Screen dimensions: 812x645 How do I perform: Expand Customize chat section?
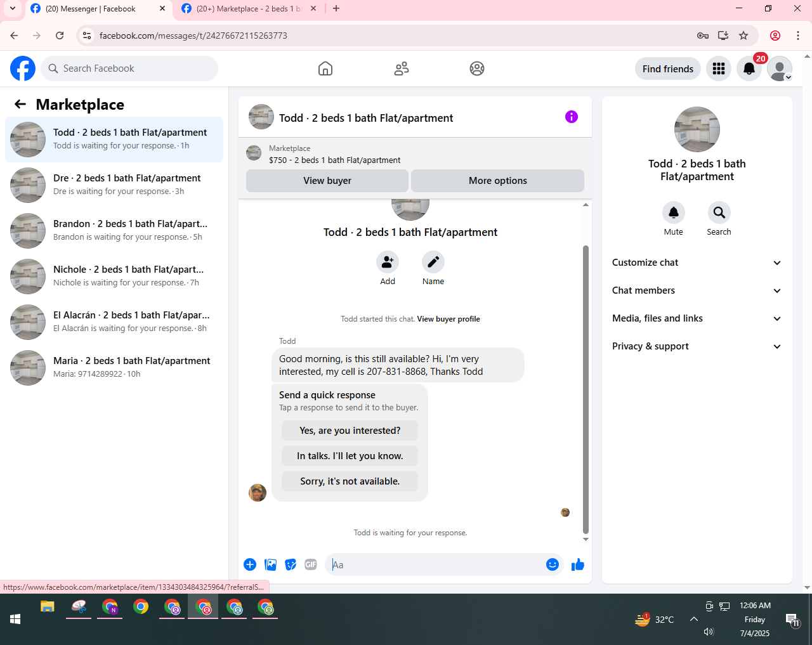click(697, 263)
